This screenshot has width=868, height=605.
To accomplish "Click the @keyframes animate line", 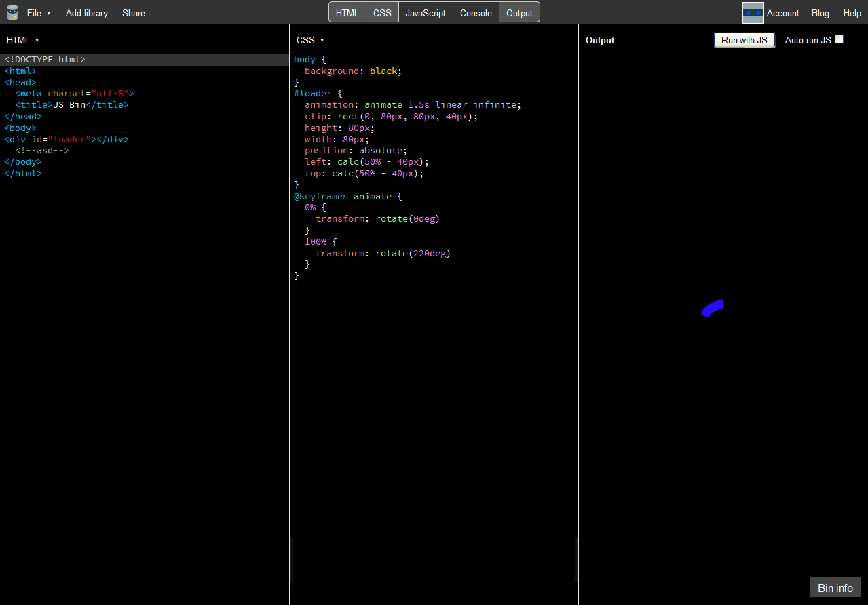I will [x=348, y=196].
